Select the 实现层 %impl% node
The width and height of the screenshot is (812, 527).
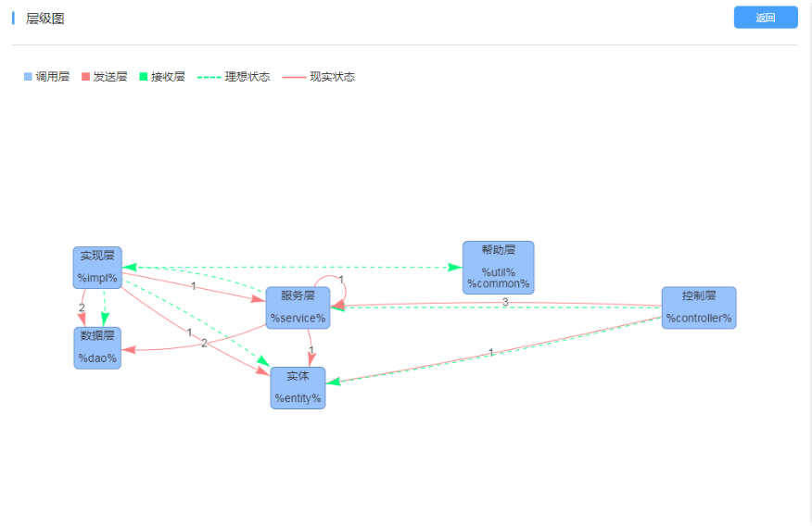97,267
